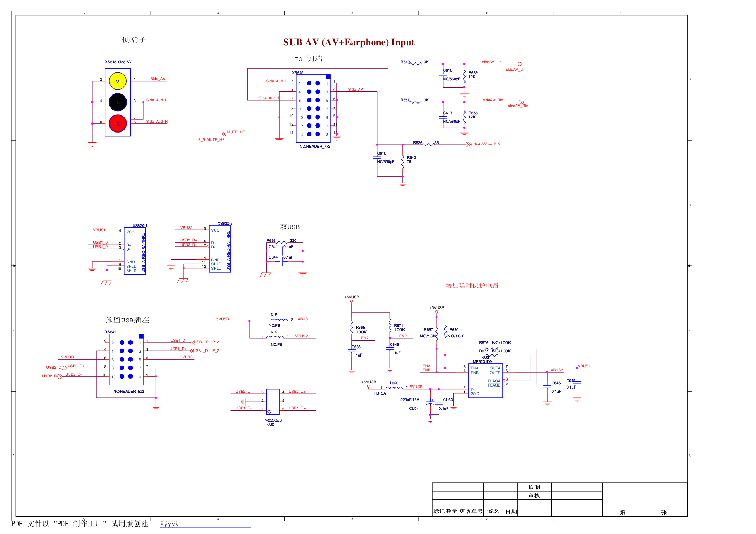Select the '预留USB插座' heading
The width and height of the screenshot is (756, 534).
[127, 320]
